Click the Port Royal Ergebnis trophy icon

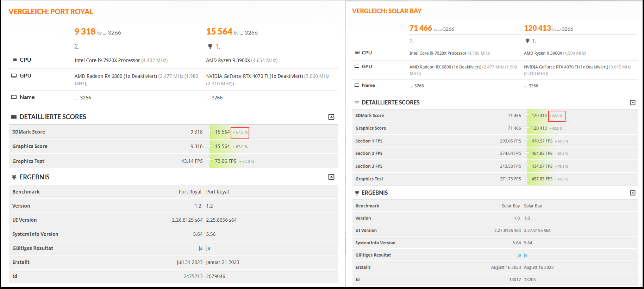point(14,177)
